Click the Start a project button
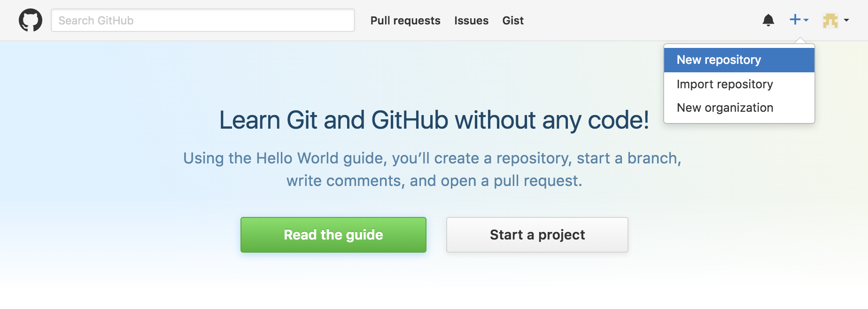 pos(537,235)
